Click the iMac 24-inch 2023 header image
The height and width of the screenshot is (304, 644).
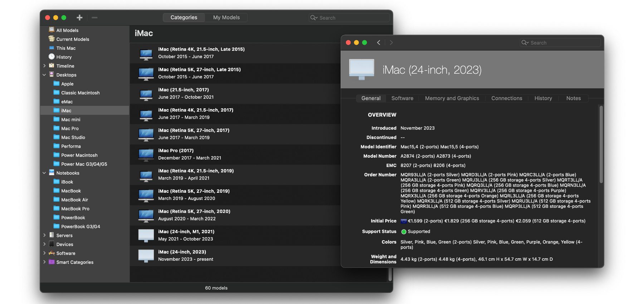click(361, 69)
